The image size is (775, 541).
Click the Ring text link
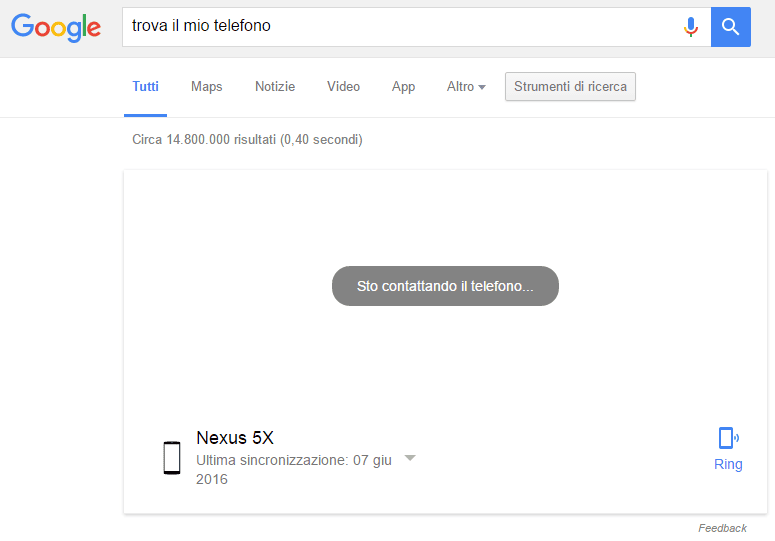tap(728, 464)
